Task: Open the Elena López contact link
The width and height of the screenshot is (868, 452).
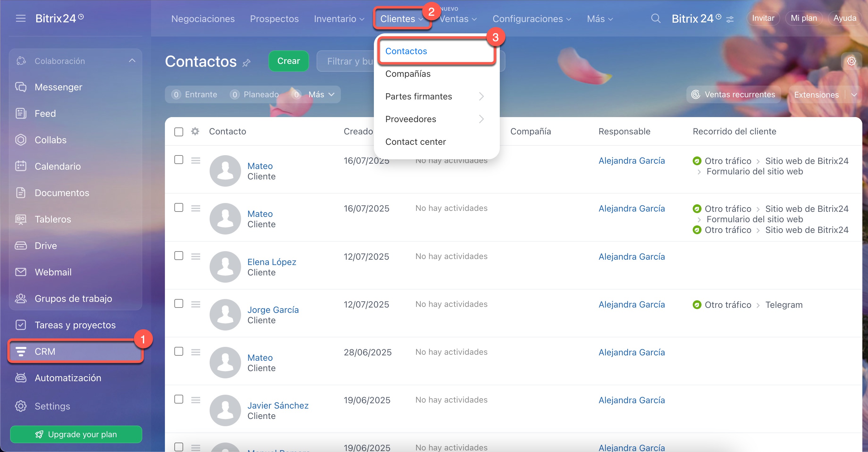Action: 272,262
